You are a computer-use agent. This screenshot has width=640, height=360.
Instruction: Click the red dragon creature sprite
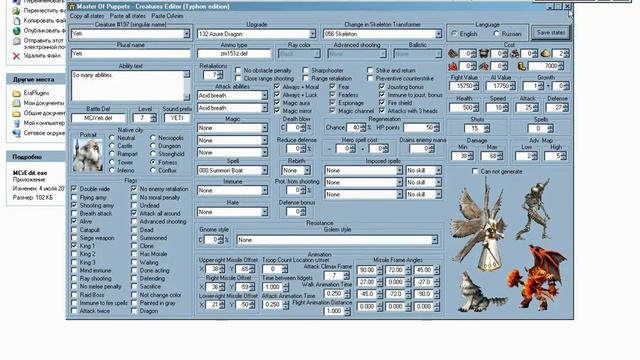[537, 278]
